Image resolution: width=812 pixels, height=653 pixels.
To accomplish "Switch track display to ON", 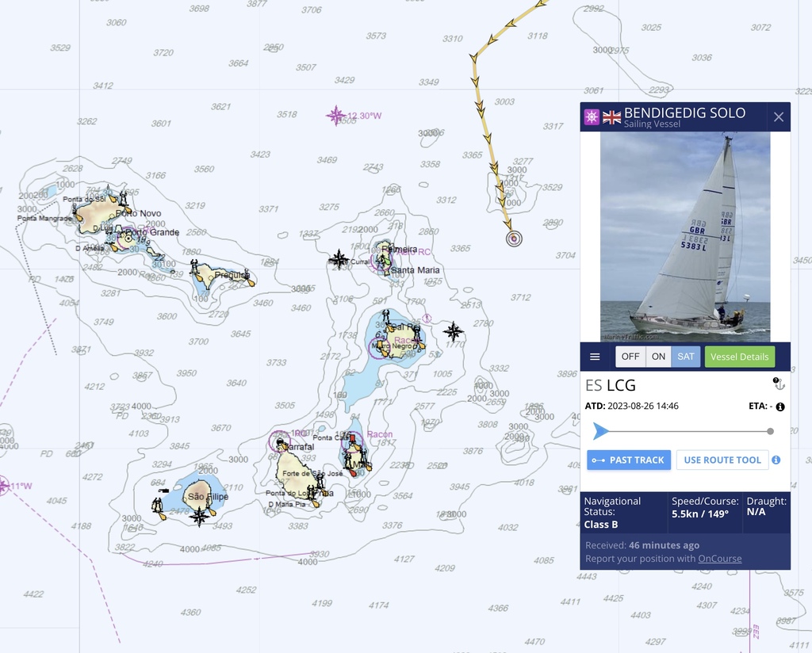I will coord(658,357).
